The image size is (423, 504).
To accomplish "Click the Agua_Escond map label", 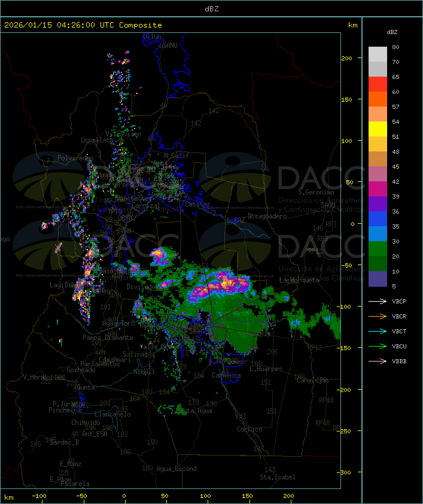I will 176,469.
